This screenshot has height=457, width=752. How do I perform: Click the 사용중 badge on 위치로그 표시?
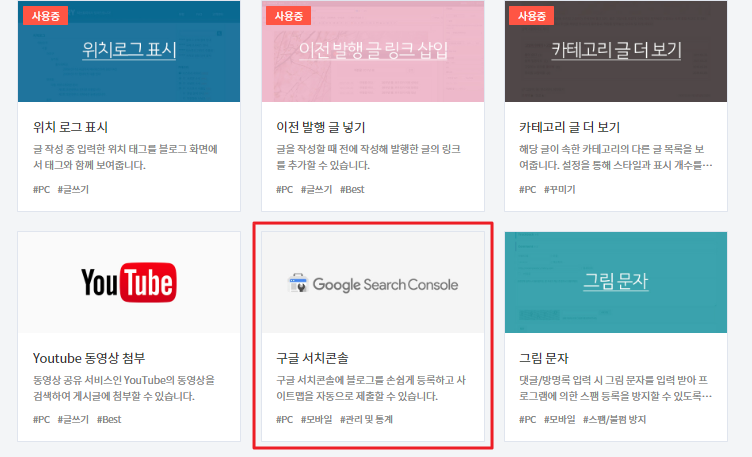pos(46,16)
